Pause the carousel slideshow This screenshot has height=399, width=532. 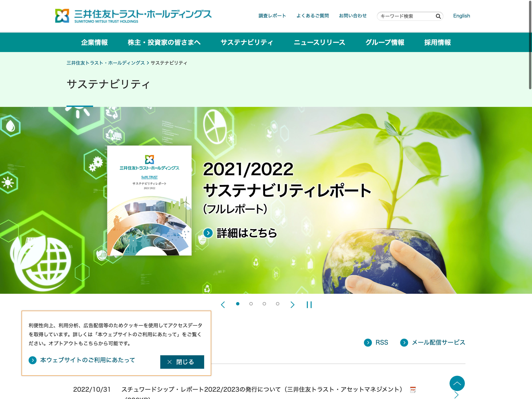point(309,305)
